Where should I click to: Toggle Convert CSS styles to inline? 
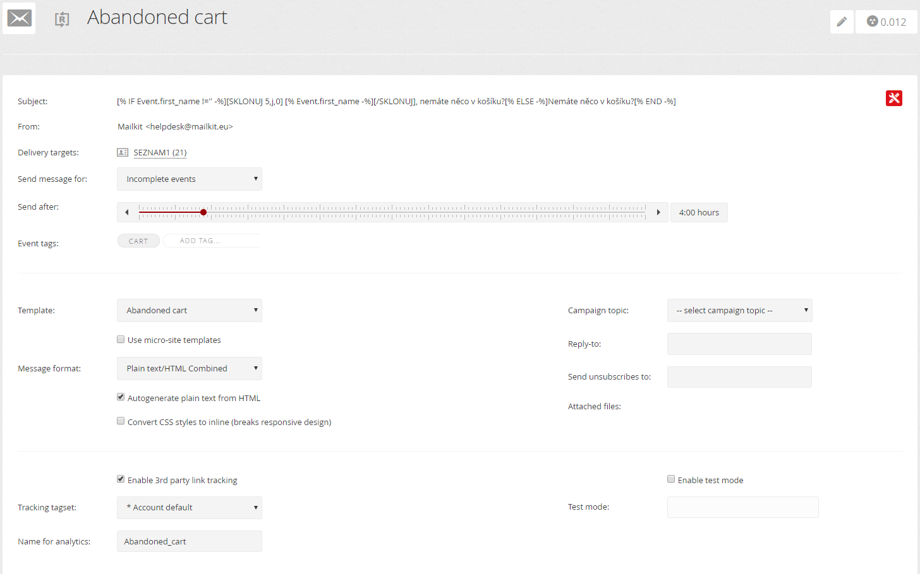coord(121,421)
